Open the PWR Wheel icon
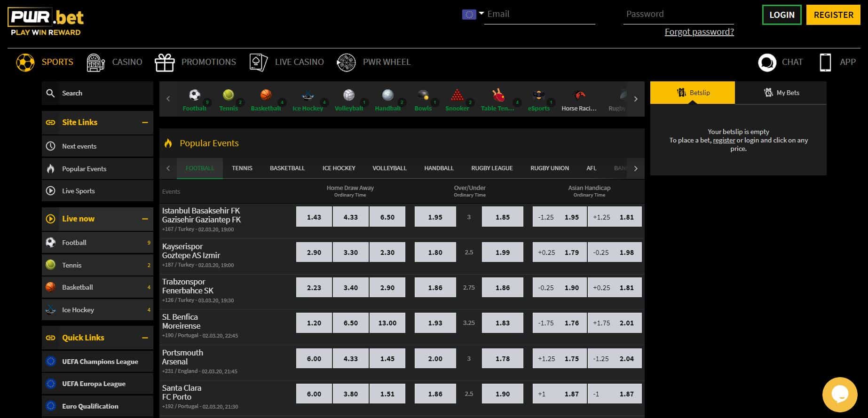 click(x=346, y=62)
